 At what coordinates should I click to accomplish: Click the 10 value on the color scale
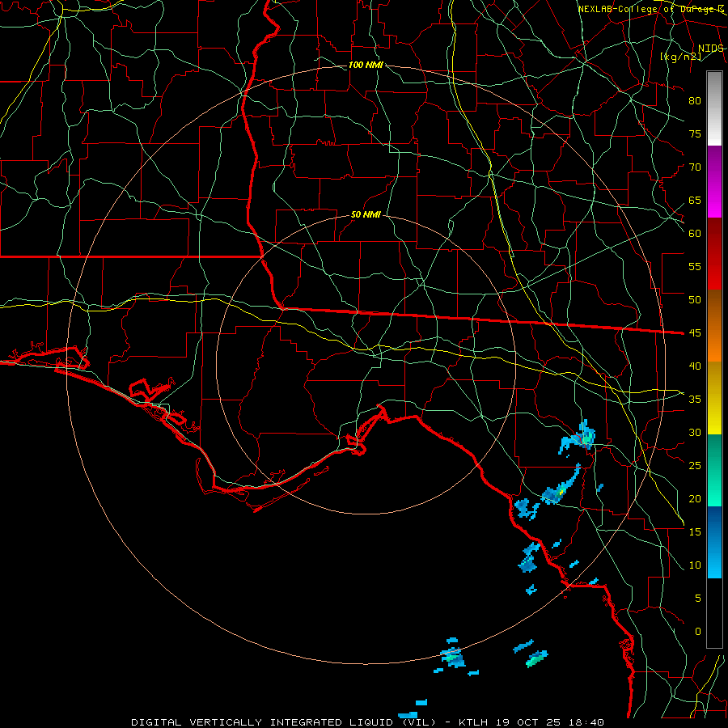coord(695,565)
